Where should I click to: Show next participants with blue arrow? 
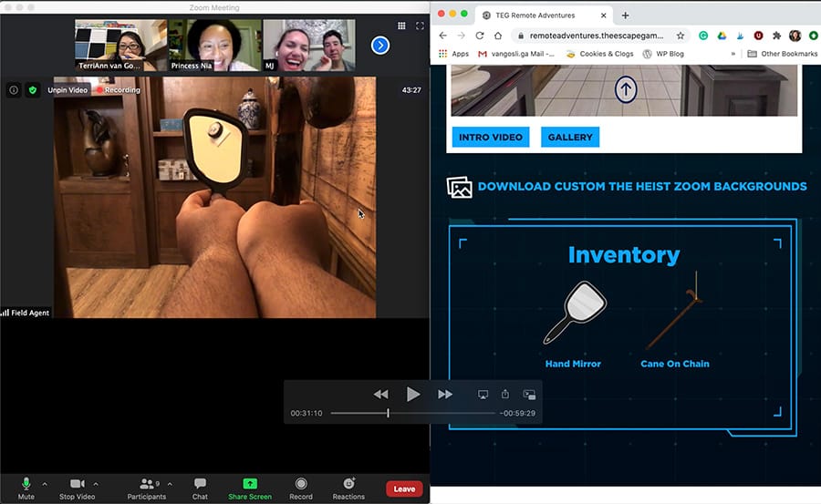[380, 46]
